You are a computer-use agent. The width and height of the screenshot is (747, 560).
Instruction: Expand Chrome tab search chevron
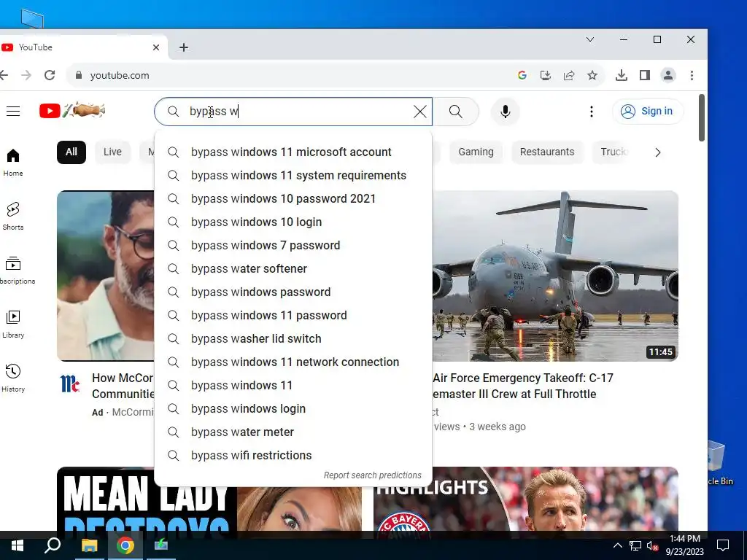click(589, 39)
